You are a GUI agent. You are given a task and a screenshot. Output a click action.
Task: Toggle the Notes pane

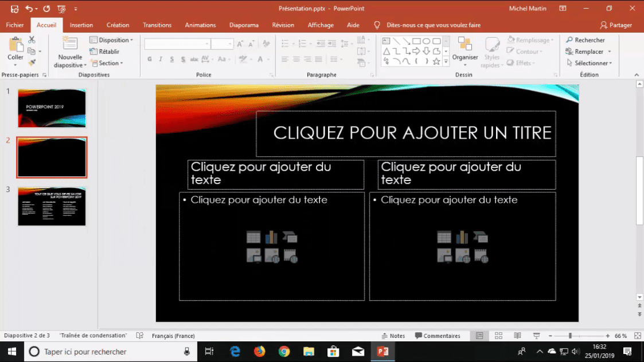tap(393, 336)
